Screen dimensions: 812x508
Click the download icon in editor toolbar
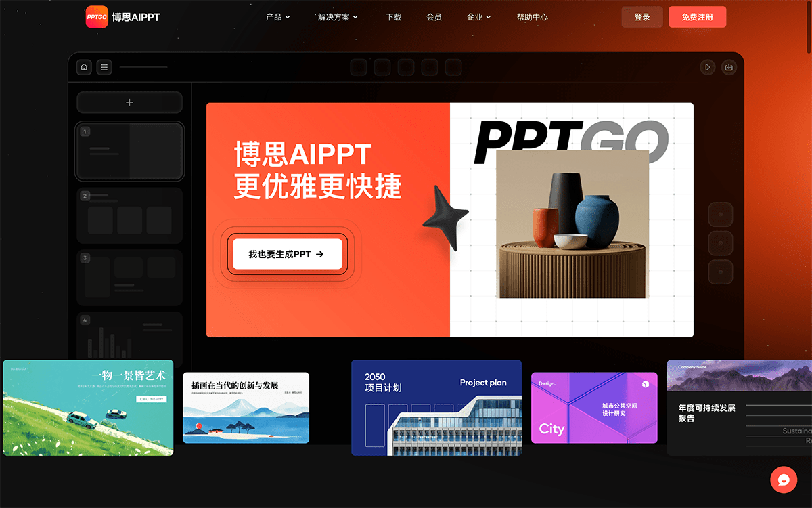pos(729,67)
